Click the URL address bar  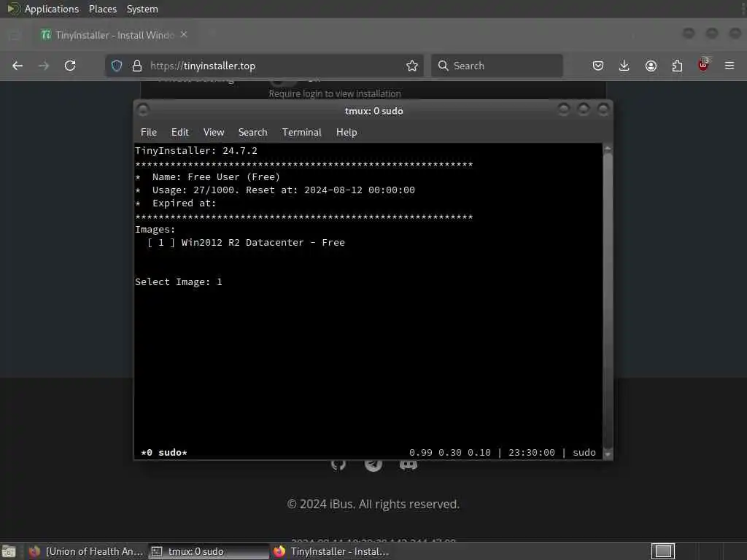point(265,66)
